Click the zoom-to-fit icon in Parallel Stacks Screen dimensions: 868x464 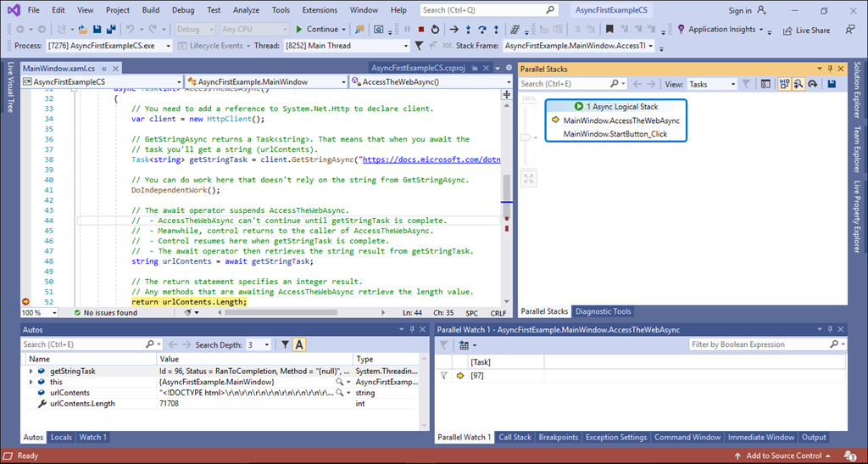528,178
